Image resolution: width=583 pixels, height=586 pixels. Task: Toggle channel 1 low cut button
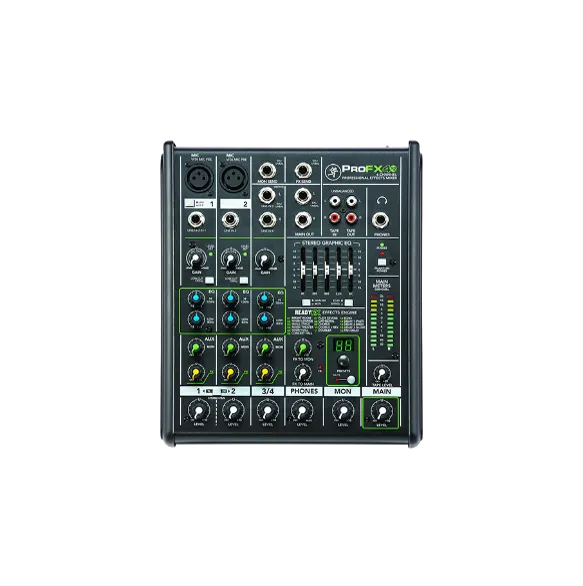(x=209, y=280)
